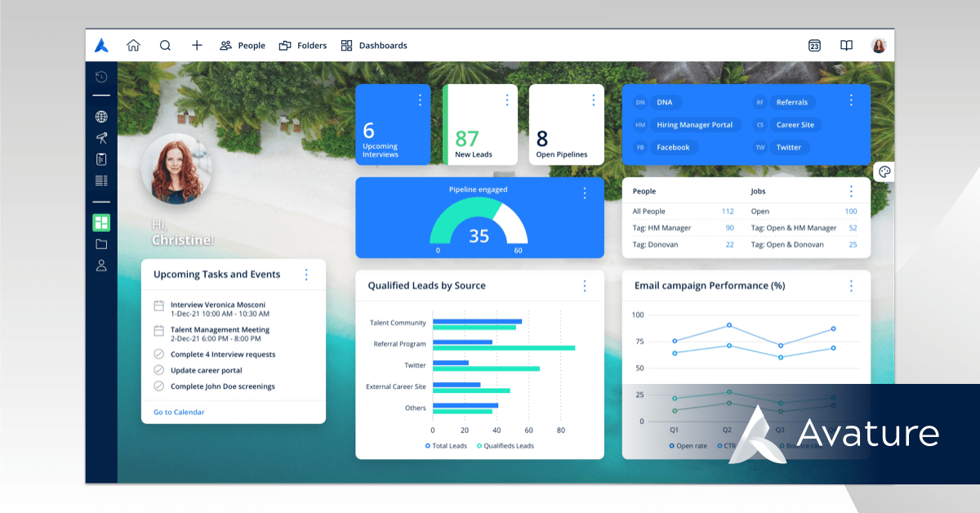This screenshot has height=513, width=980.
Task: Open the People menu in navigation
Action: 243,46
